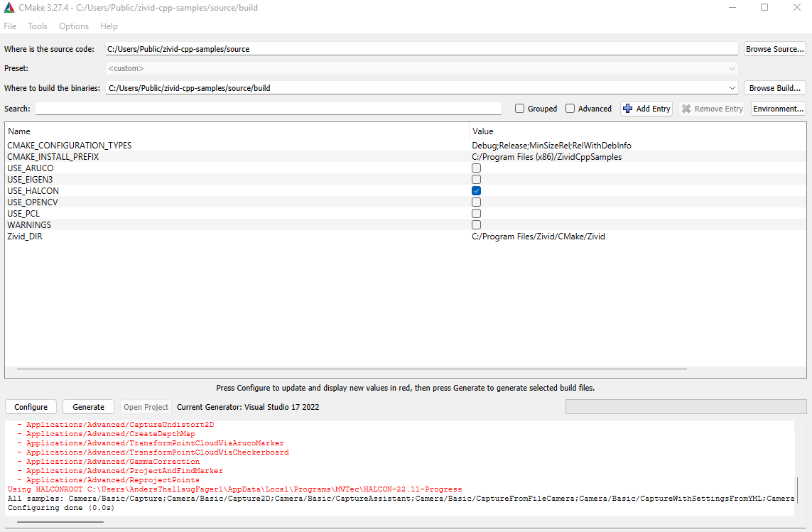Open the Preset dropdown arrow

732,68
